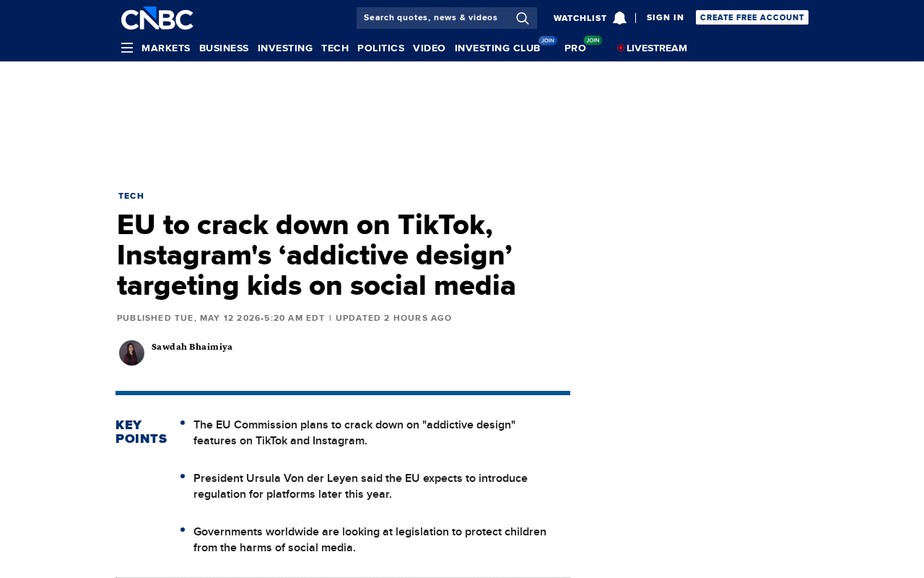
Task: Open the PRO section
Action: [x=575, y=48]
